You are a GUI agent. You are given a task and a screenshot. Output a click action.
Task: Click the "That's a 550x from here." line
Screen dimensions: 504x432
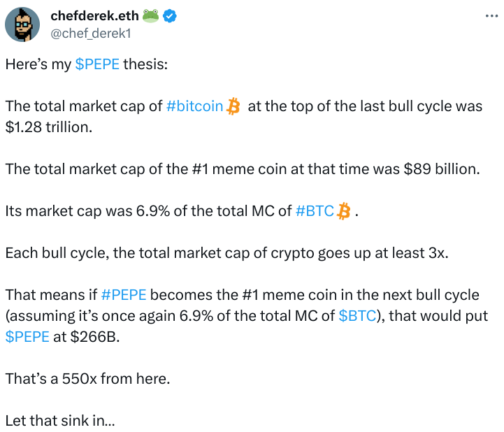[x=87, y=378]
